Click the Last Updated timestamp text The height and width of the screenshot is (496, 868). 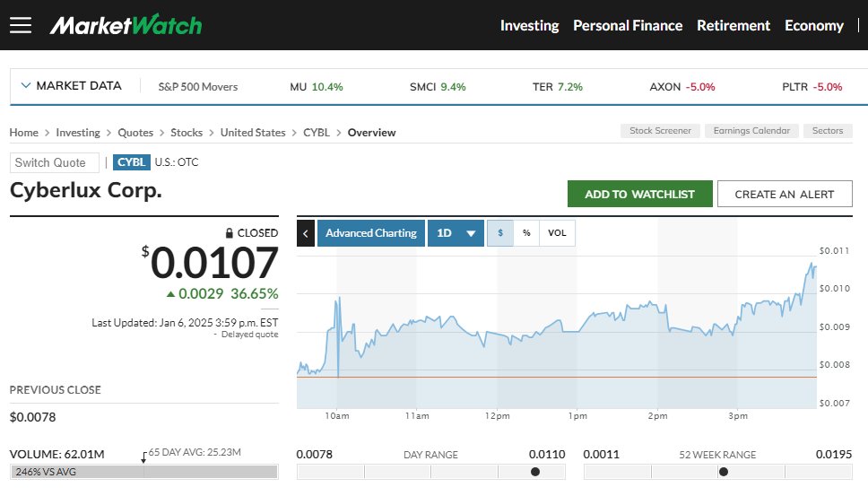point(185,323)
